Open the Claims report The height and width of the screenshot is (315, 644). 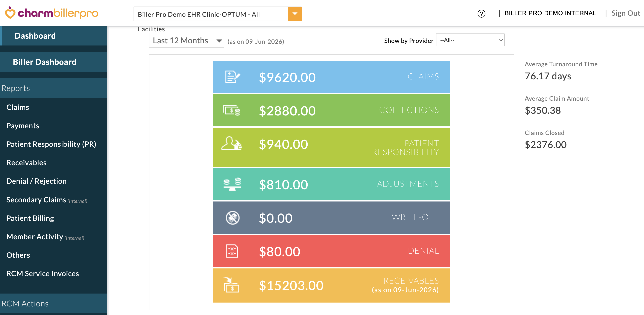(x=18, y=107)
